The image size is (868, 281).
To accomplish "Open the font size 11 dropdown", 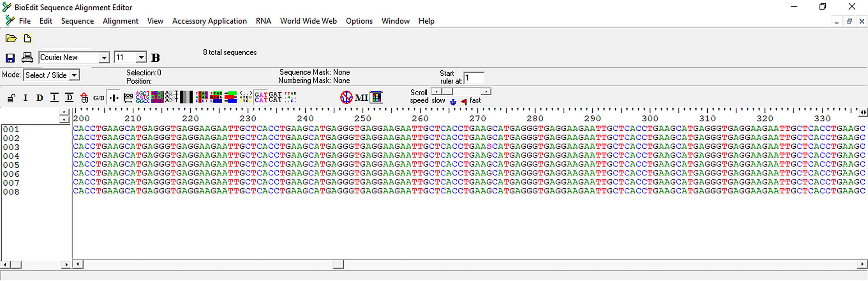I will click(141, 58).
